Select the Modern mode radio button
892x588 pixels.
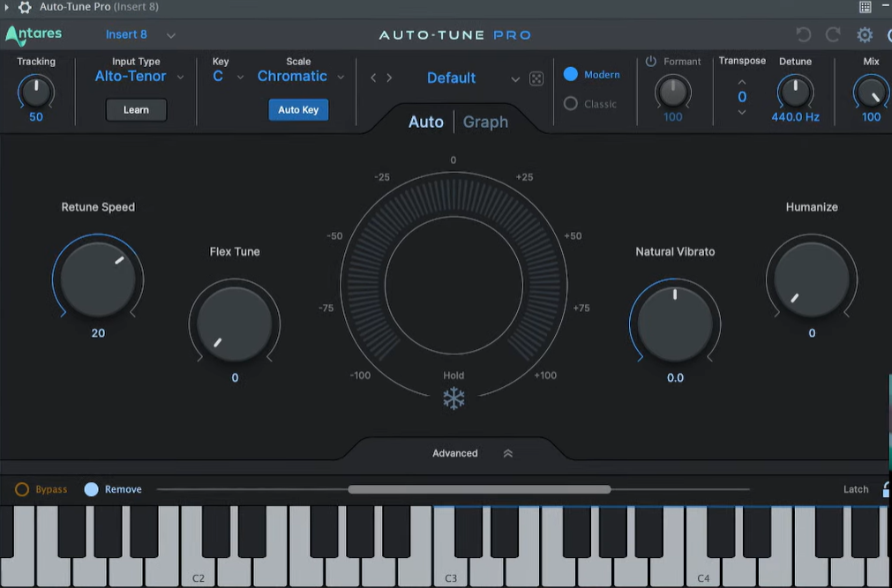(x=571, y=75)
